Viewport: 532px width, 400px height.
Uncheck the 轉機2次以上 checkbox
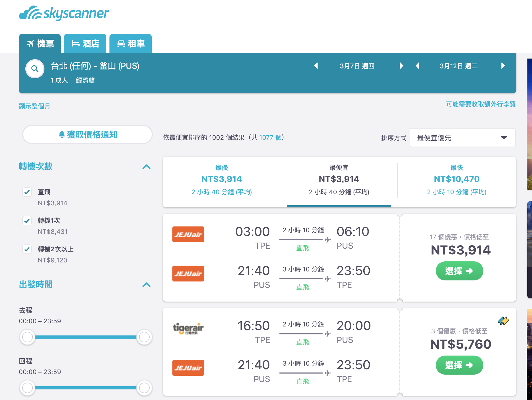27,249
